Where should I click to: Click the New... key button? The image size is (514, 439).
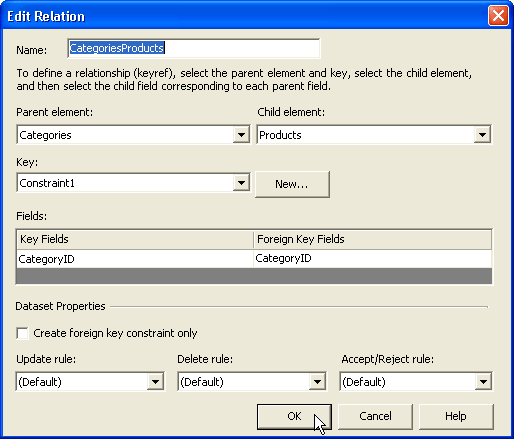coord(292,184)
